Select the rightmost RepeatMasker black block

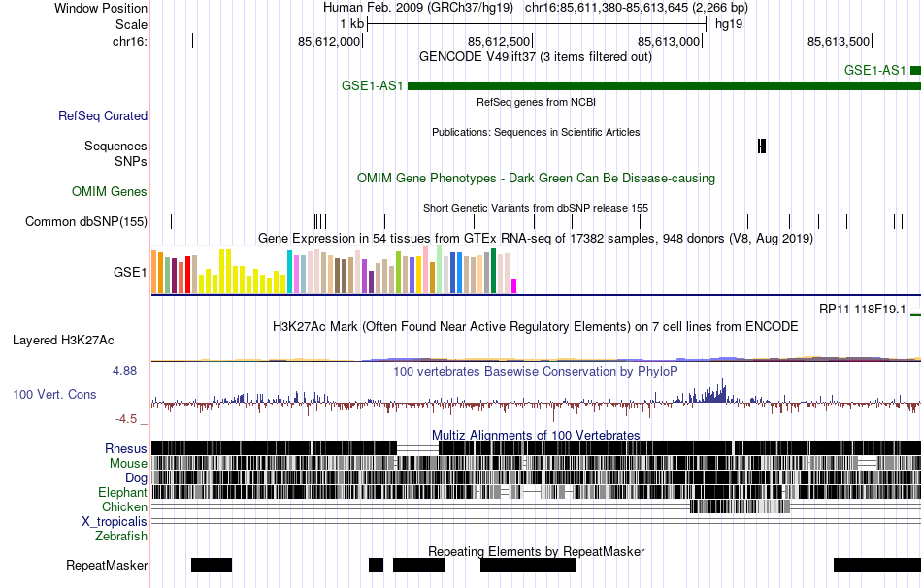click(x=877, y=565)
